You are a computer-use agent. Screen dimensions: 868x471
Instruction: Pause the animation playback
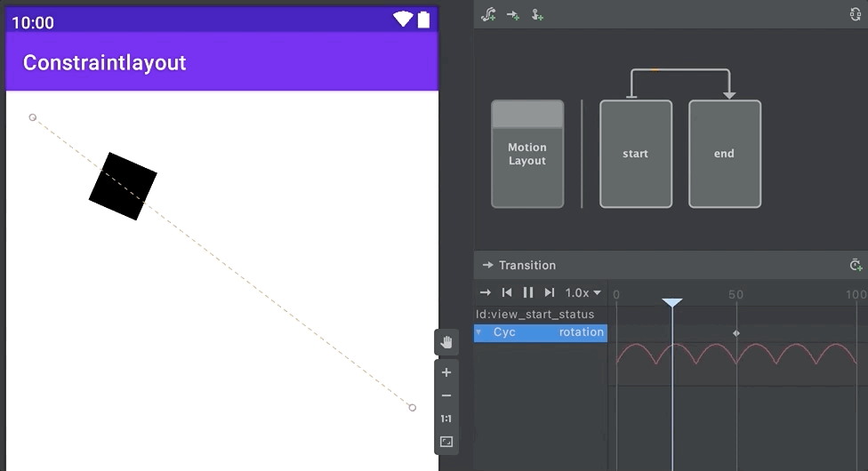[x=528, y=292]
